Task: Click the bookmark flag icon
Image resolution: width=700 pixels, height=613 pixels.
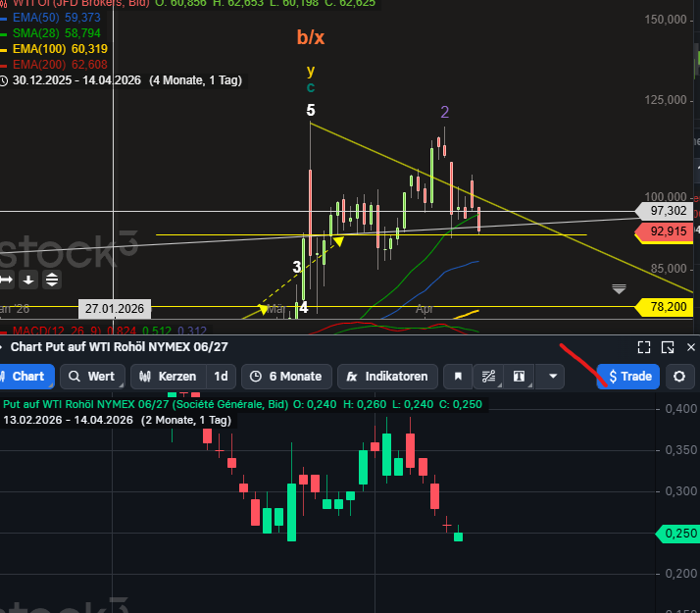Action: click(x=457, y=377)
